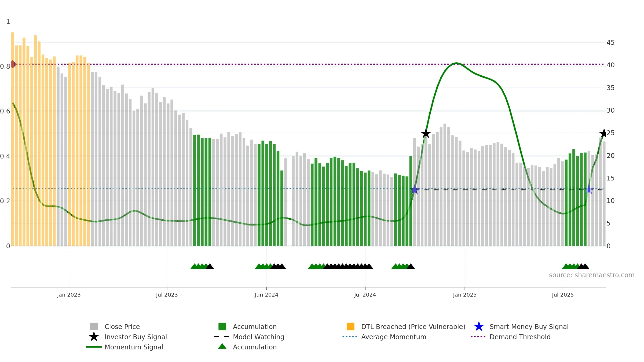The height and width of the screenshot is (362, 644).
Task: Click the blue star marker near August 2025
Action: 589,190
